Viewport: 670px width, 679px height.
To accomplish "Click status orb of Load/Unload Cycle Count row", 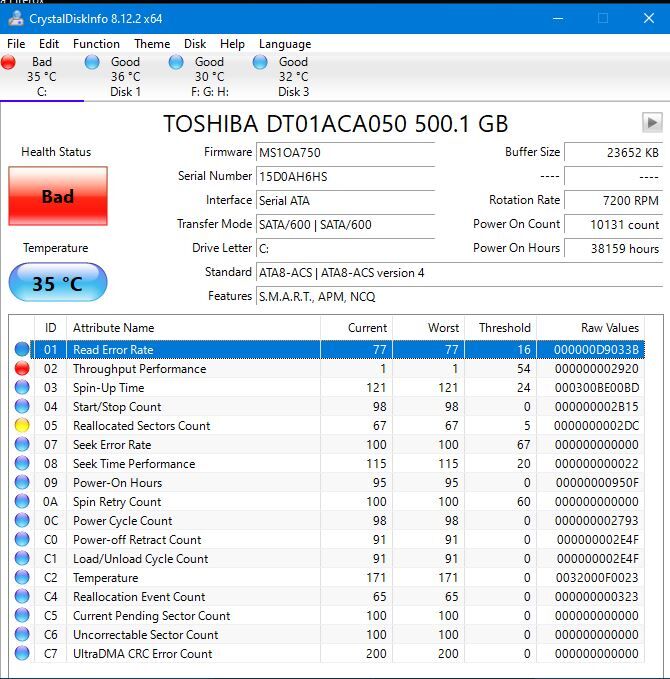I will coord(22,558).
